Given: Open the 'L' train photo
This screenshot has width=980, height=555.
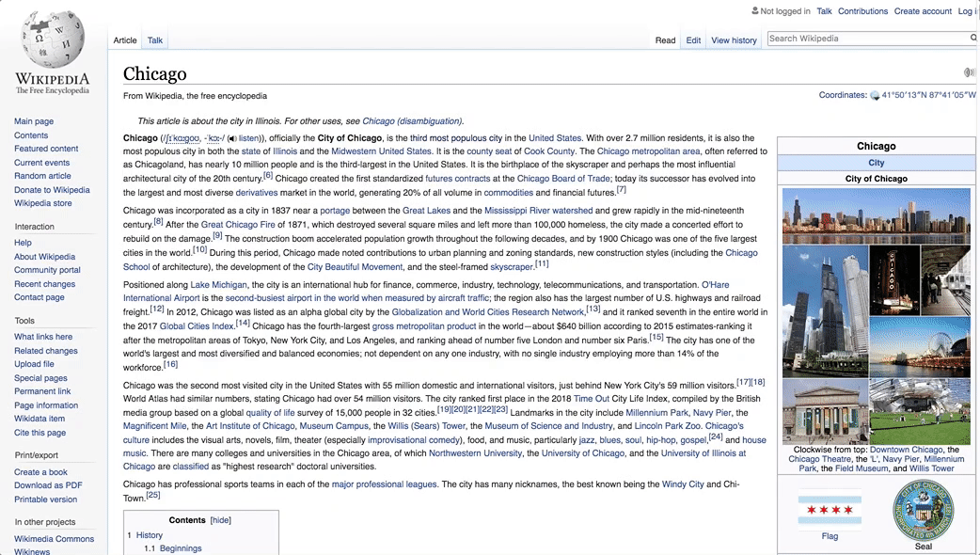Looking at the screenshot, I should (x=946, y=280).
